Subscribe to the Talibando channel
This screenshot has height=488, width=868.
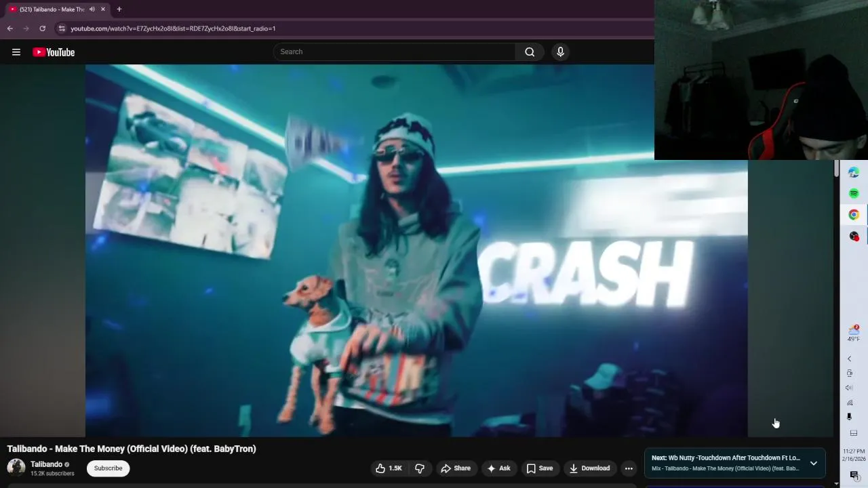coord(108,468)
